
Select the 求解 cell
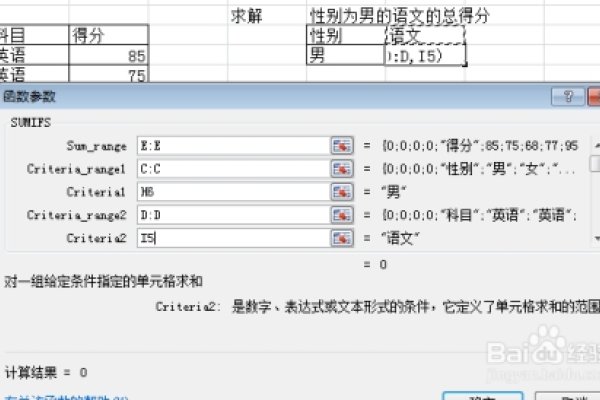[267, 16]
